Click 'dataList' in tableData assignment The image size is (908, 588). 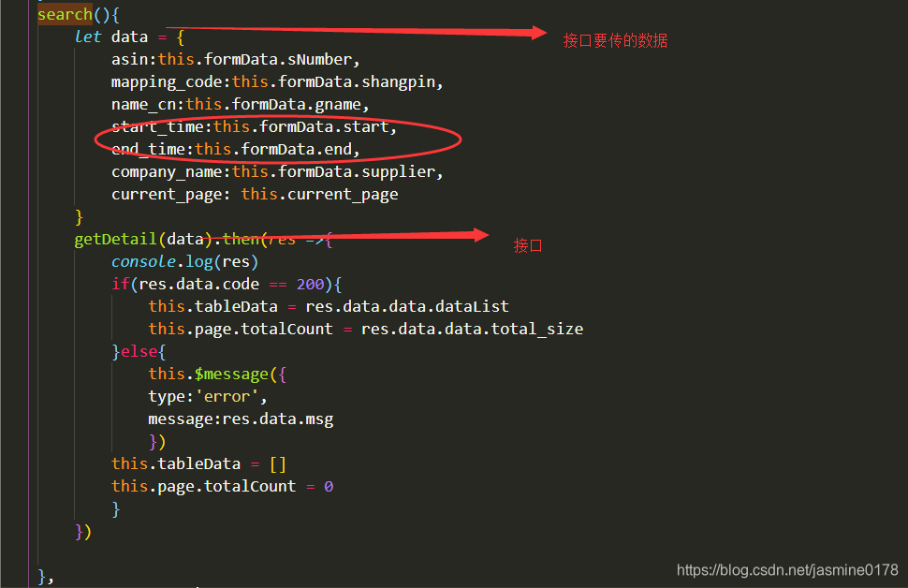(473, 306)
